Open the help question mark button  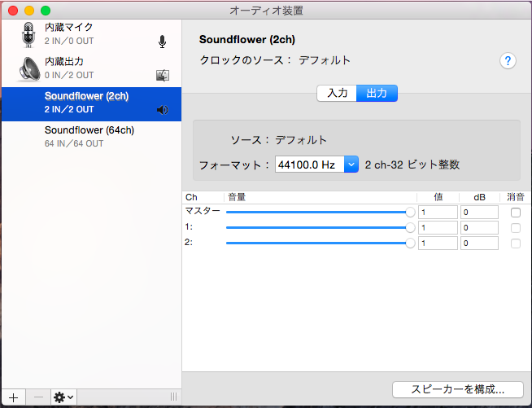[x=508, y=61]
